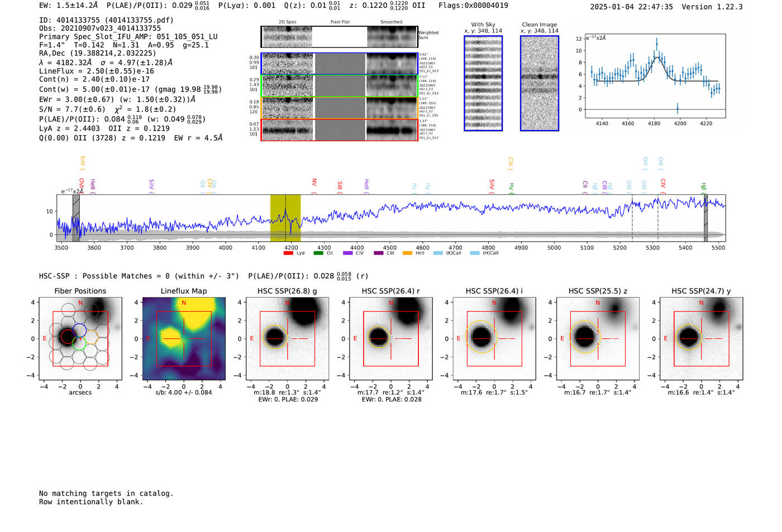This screenshot has height=532, width=782.
Task: Open the HSC SSP(25.5) z cutout
Action: 598,338
